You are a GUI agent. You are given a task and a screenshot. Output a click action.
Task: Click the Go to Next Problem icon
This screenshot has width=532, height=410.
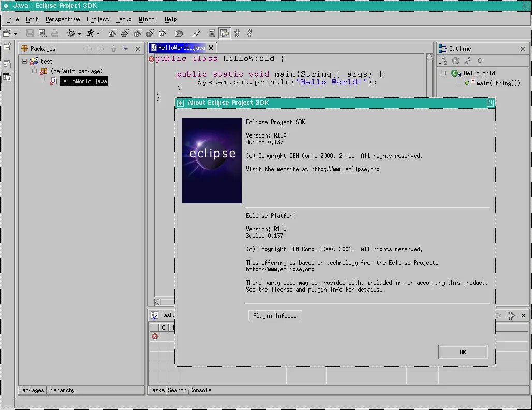(x=237, y=33)
